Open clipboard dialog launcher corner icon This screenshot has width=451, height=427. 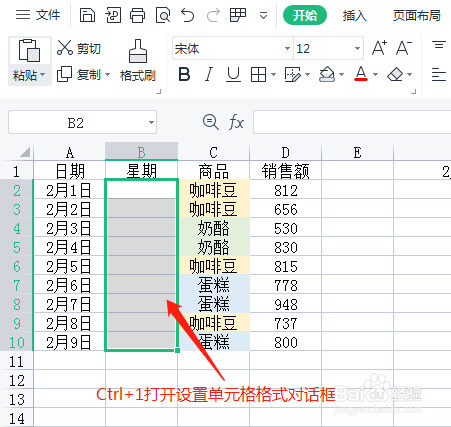click(159, 91)
